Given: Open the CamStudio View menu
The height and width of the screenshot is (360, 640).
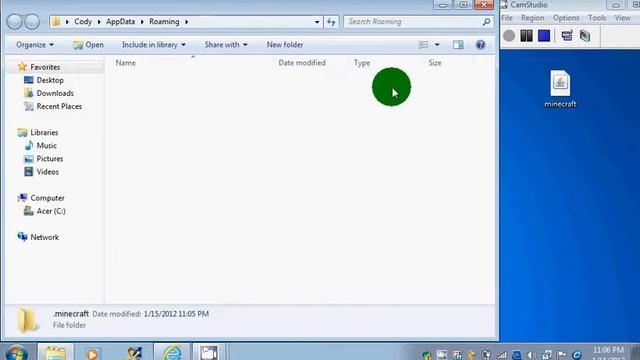Looking at the screenshot, I should point(623,18).
